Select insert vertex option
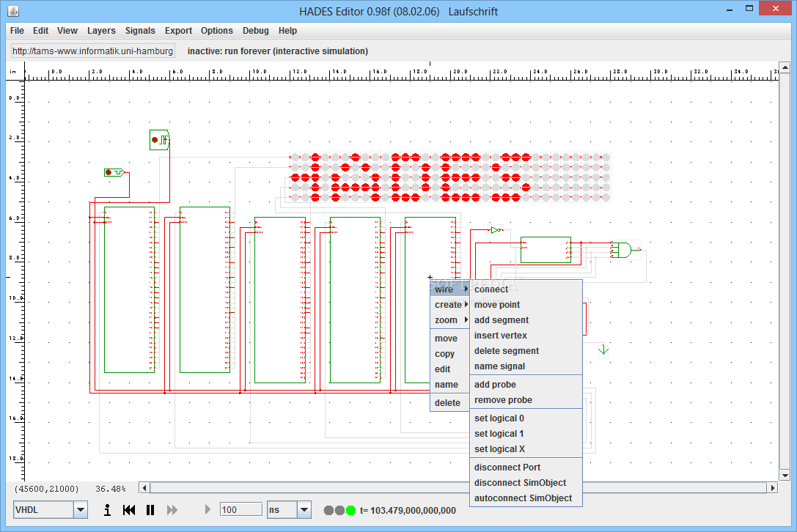The height and width of the screenshot is (532, 797). click(526, 336)
